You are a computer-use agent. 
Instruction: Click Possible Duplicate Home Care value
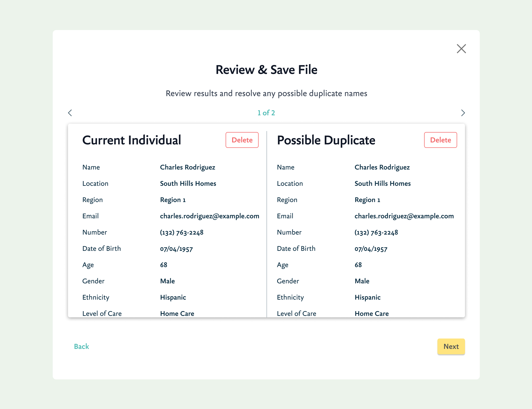tap(372, 314)
